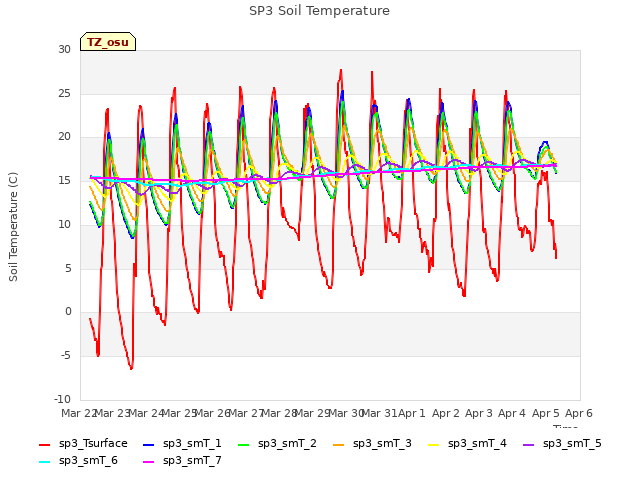Click the sp3_smT_2 legend label
This screenshot has height=480, width=640.
287,443
